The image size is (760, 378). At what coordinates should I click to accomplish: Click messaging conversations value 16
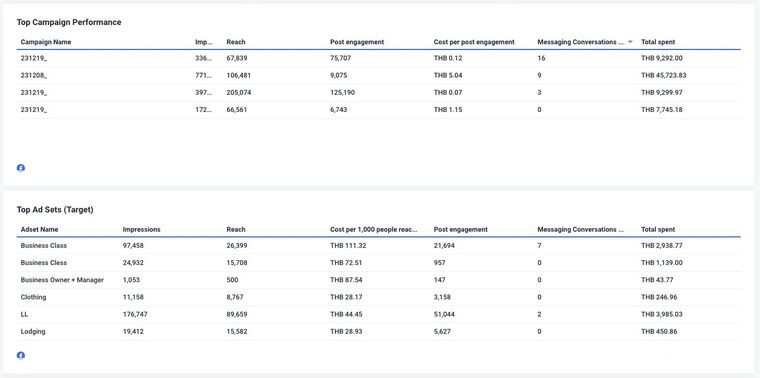click(x=541, y=58)
